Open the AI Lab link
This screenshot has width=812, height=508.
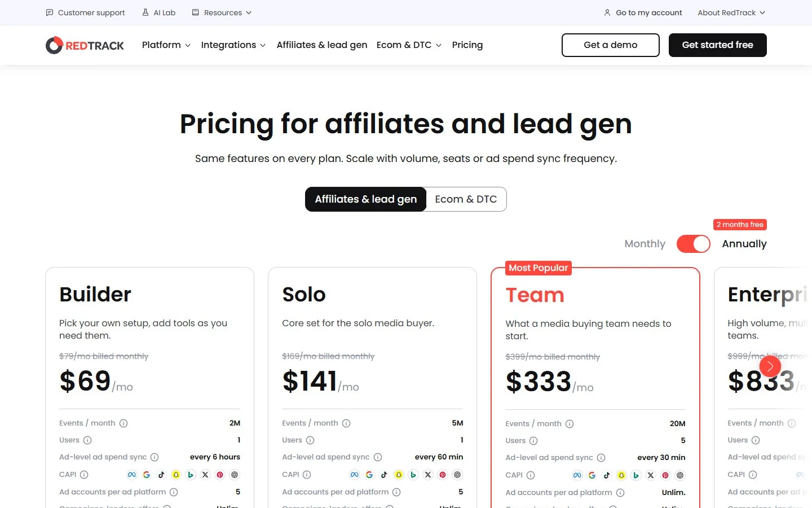point(158,12)
